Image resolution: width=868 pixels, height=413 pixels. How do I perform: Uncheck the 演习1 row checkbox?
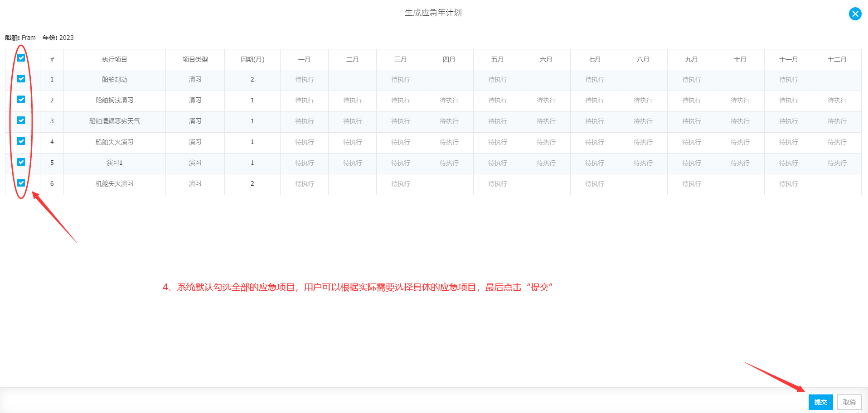[x=21, y=162]
